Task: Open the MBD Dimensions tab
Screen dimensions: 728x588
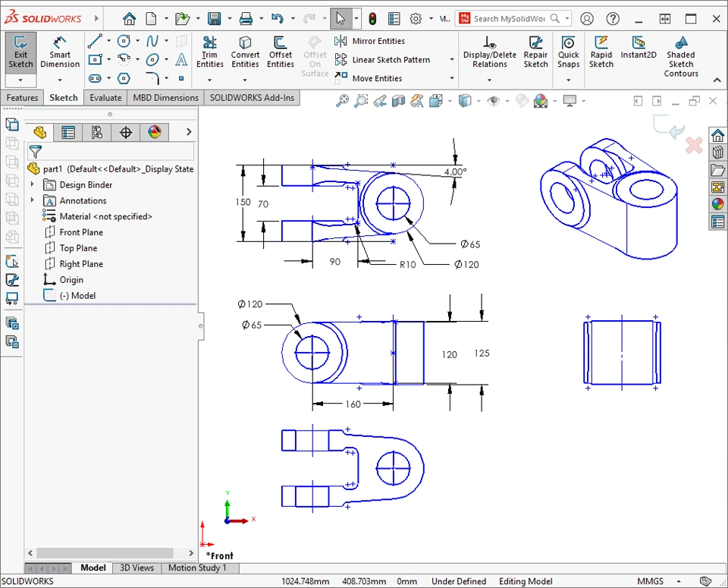Action: coord(165,98)
